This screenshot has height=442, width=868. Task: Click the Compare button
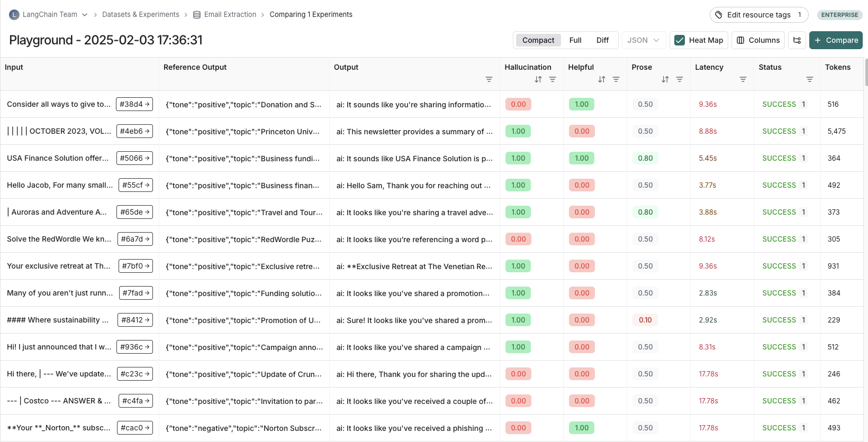(x=836, y=40)
